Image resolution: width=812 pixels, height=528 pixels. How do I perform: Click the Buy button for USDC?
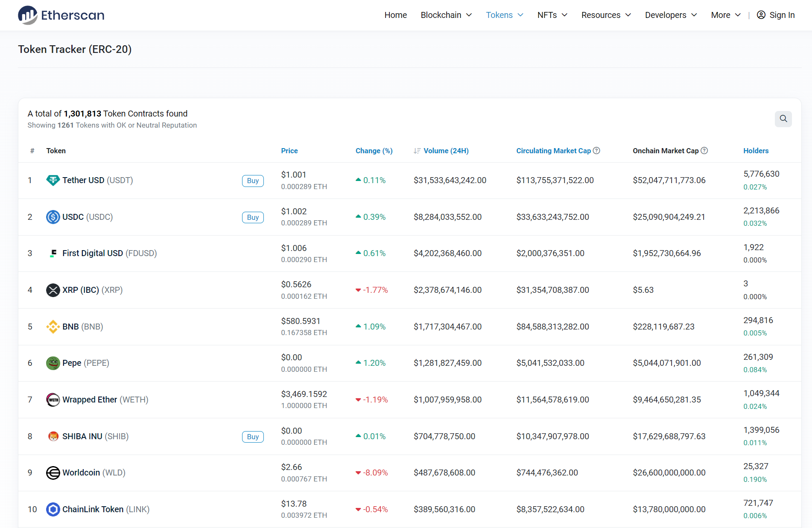click(x=253, y=217)
